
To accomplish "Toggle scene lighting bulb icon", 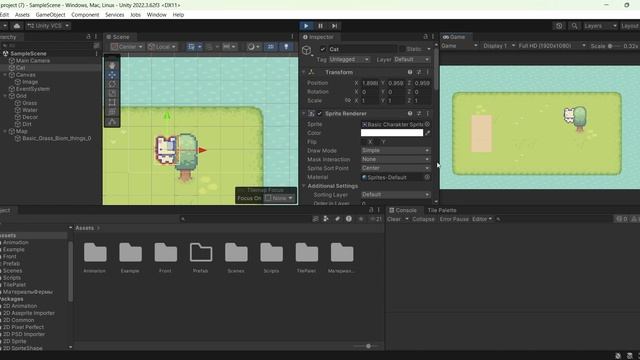I will (x=286, y=47).
